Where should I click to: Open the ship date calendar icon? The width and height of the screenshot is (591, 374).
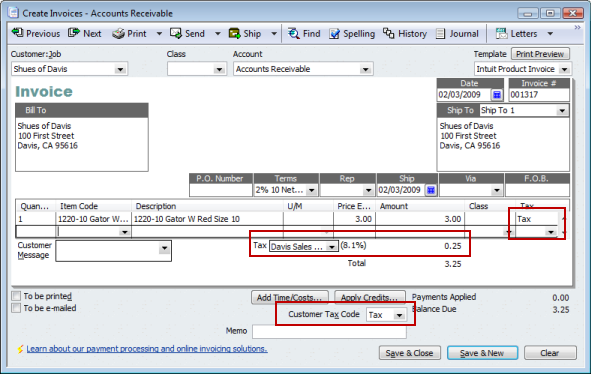tap(431, 190)
